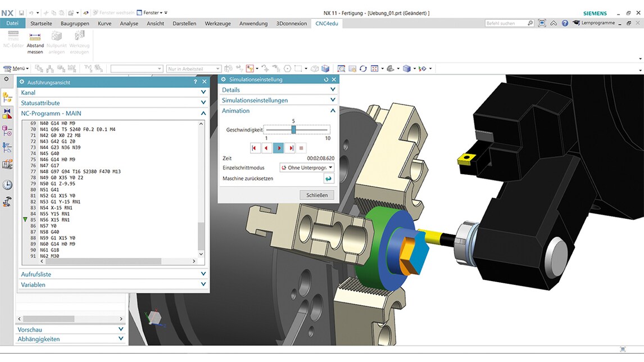Image resolution: width=644 pixels, height=362 pixels.
Task: Click the help question mark icon
Action: click(565, 24)
